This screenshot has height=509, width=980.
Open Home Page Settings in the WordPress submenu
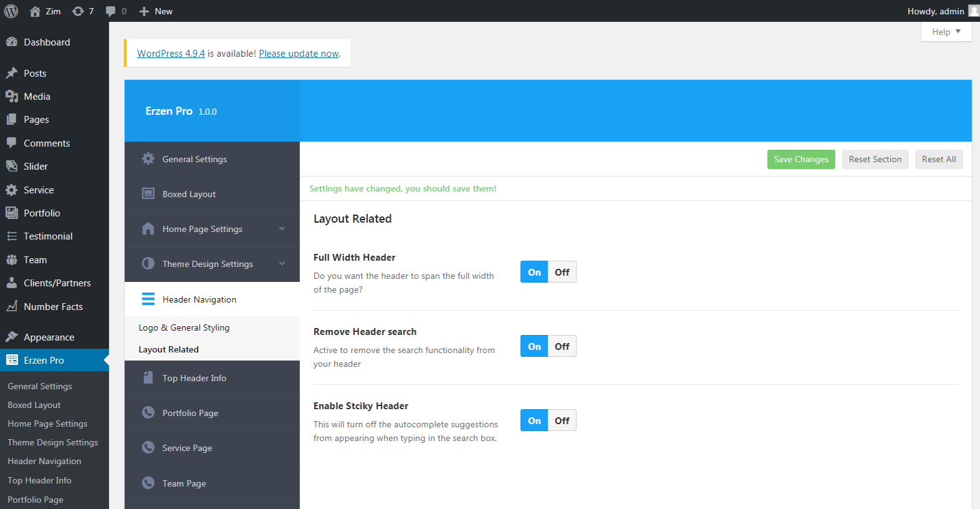click(47, 424)
